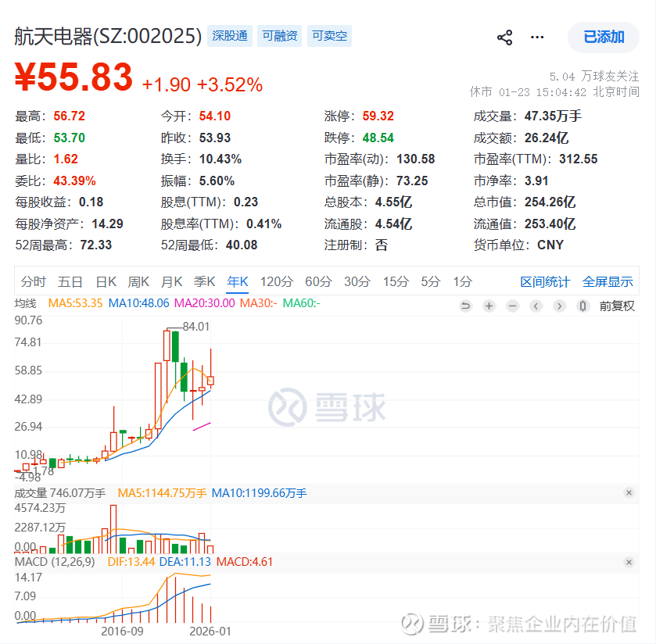This screenshot has width=656, height=644.
Task: Click the current price ¥55.83
Action: click(73, 77)
